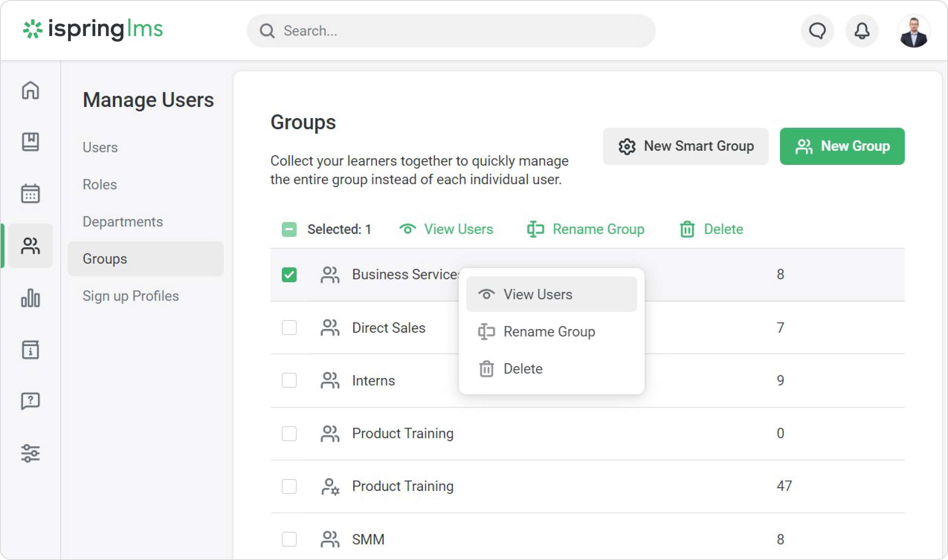The width and height of the screenshot is (948, 560).
Task: Open the user profile avatar
Action: click(x=913, y=32)
